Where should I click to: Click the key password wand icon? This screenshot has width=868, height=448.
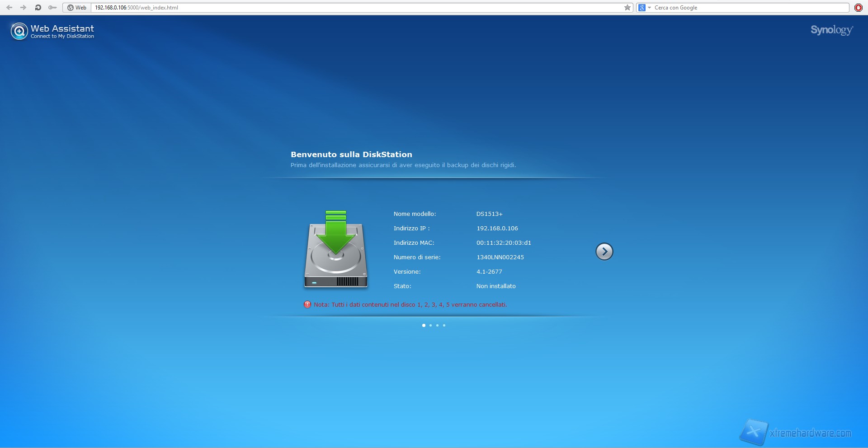tap(52, 8)
